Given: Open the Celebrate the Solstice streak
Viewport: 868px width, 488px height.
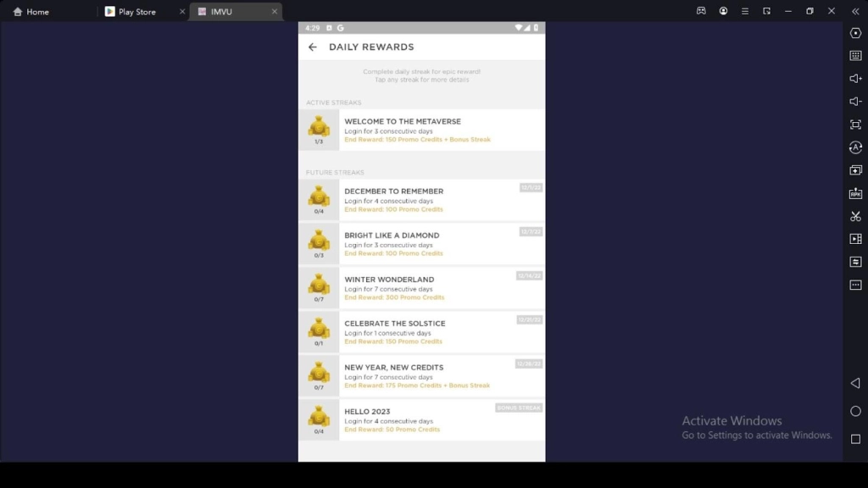Looking at the screenshot, I should 422,332.
